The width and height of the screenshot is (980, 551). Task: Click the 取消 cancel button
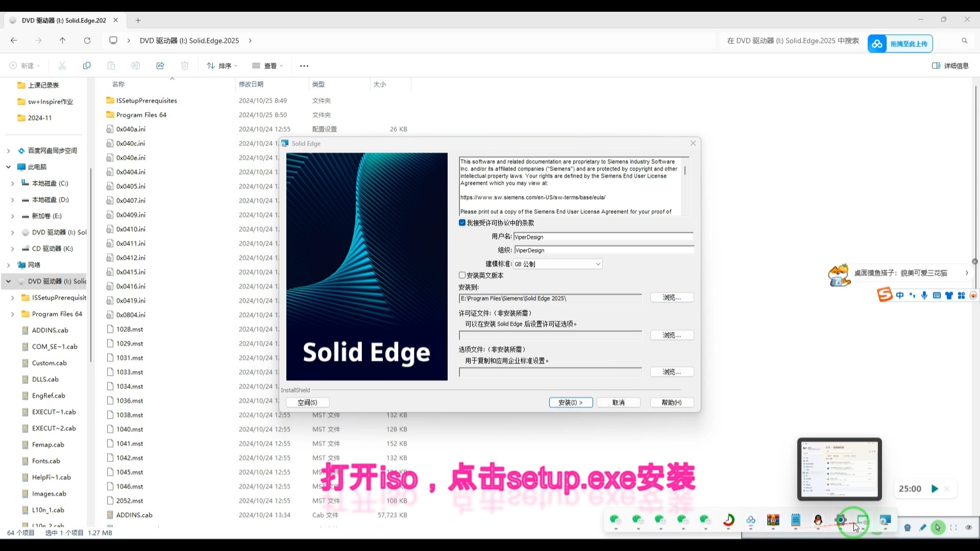(619, 403)
